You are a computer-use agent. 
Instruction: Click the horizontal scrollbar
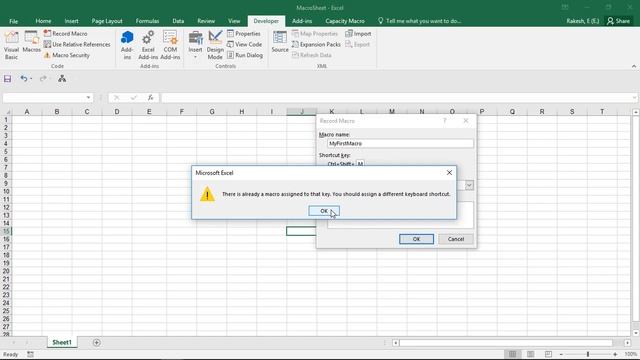[x=506, y=343]
